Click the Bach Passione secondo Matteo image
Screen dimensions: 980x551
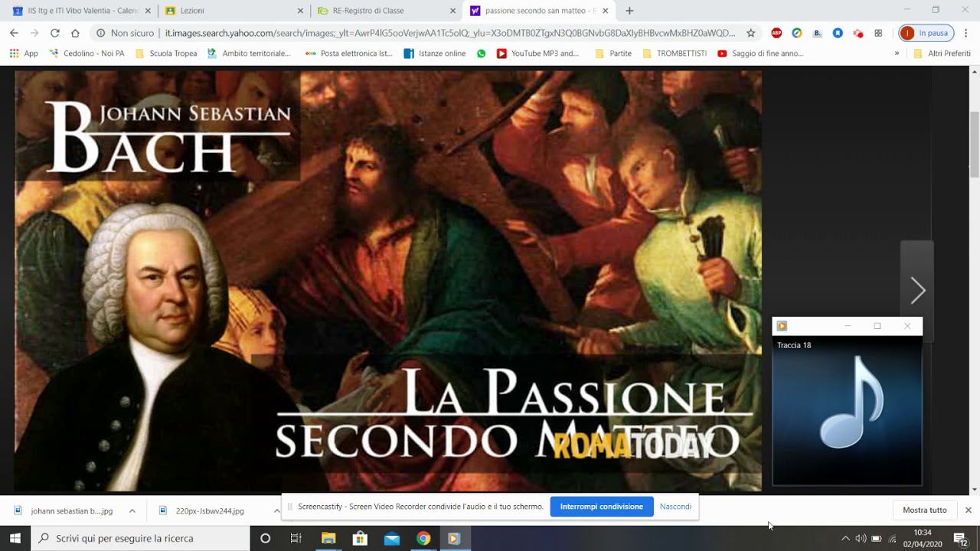388,281
